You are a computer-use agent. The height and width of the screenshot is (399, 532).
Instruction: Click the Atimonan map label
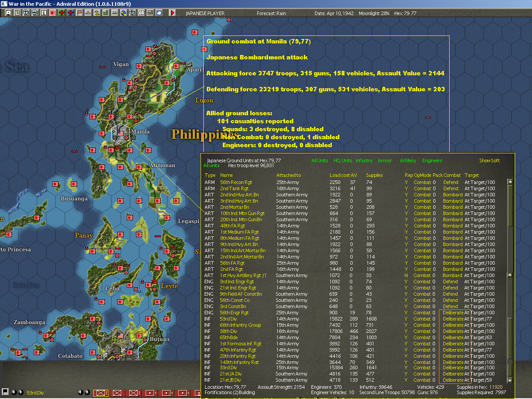[x=162, y=165]
